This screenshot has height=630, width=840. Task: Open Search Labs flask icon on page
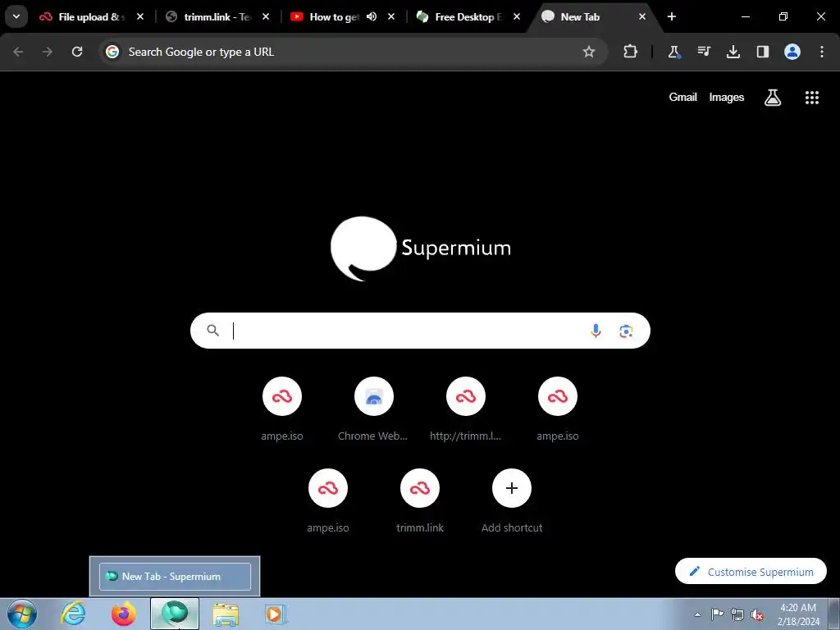point(772,97)
